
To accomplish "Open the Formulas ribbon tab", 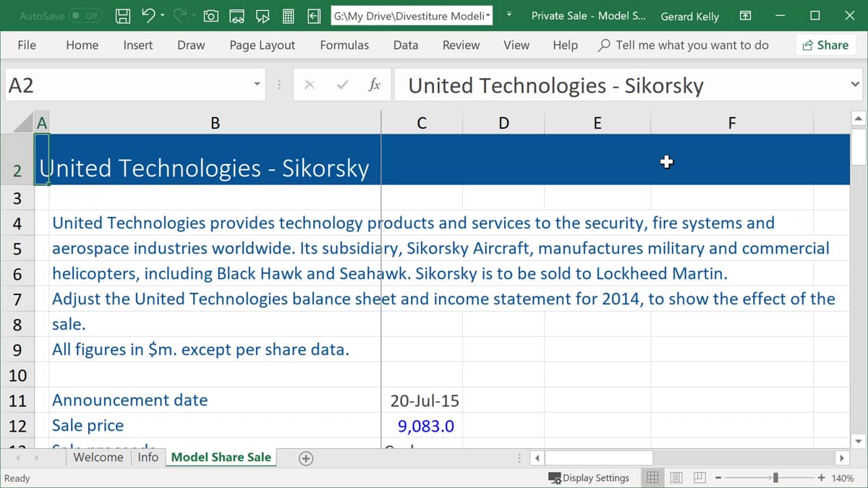I will pos(344,45).
